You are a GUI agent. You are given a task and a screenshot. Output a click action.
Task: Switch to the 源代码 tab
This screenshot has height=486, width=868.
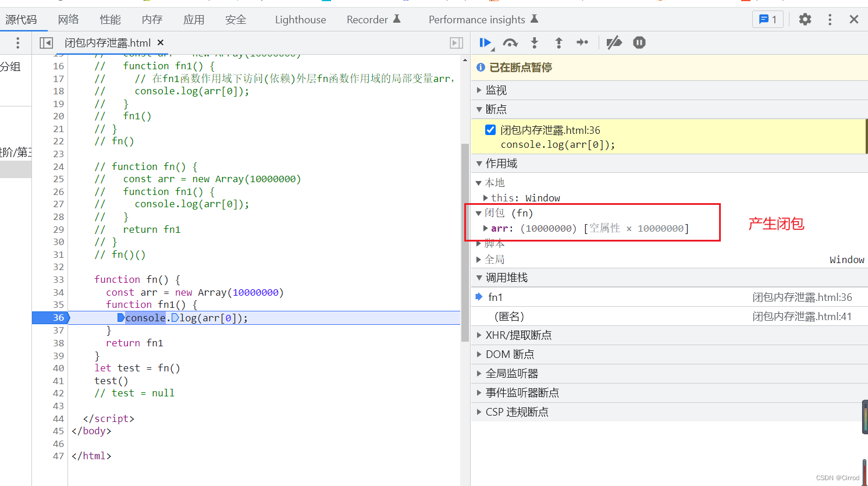pyautogui.click(x=21, y=19)
